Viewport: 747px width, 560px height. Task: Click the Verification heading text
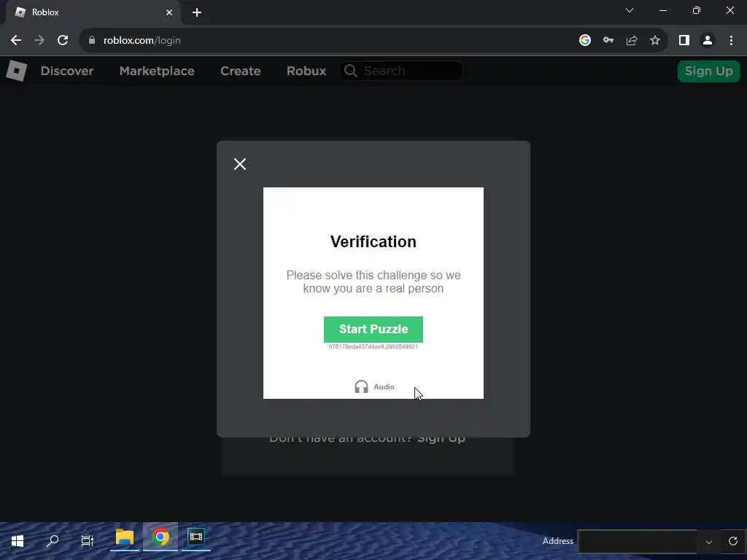tap(373, 242)
